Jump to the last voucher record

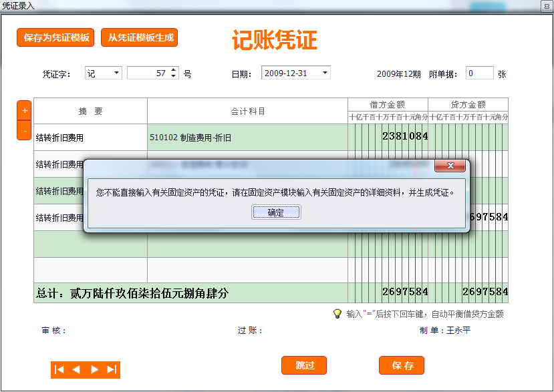(112, 369)
